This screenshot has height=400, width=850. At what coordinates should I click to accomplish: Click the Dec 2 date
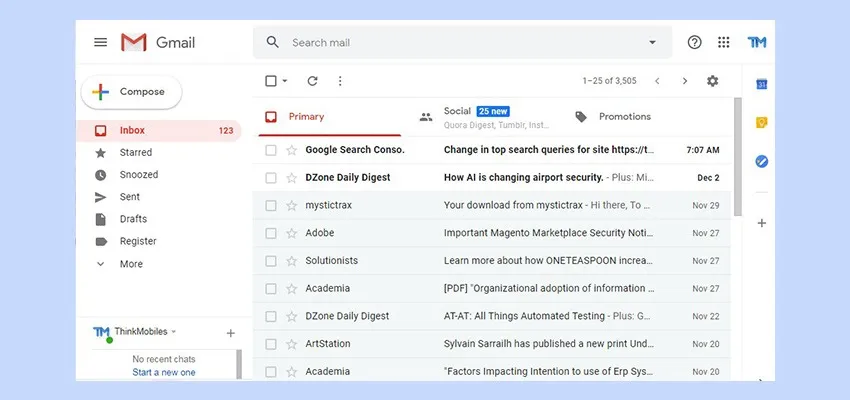[708, 178]
